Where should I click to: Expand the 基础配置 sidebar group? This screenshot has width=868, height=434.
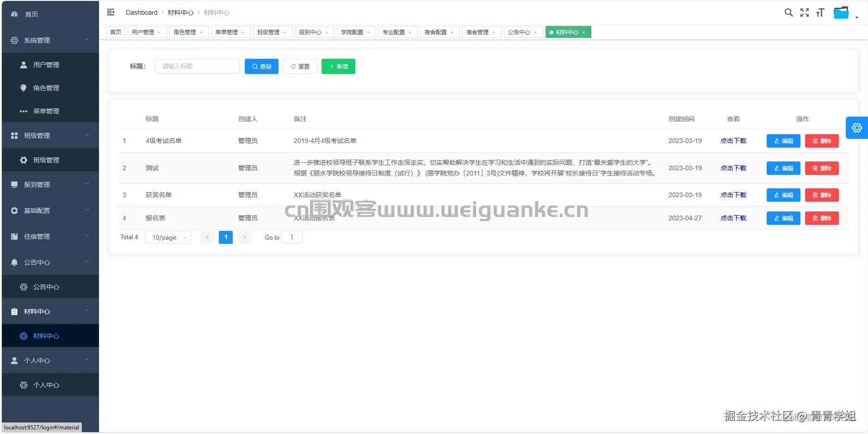click(x=50, y=211)
